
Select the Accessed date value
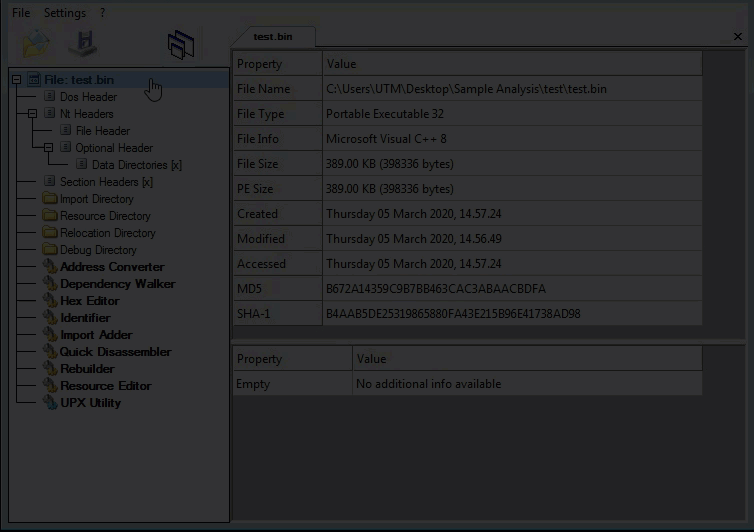pyautogui.click(x=512, y=264)
